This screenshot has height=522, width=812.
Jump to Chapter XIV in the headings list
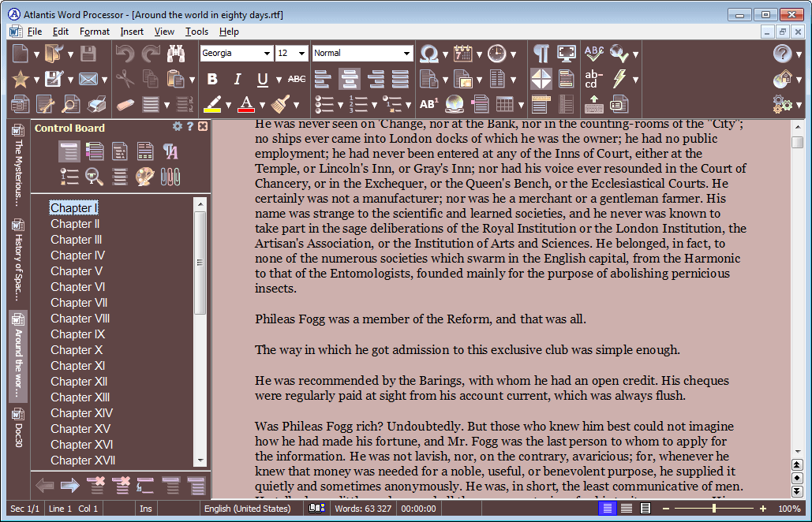coord(81,413)
